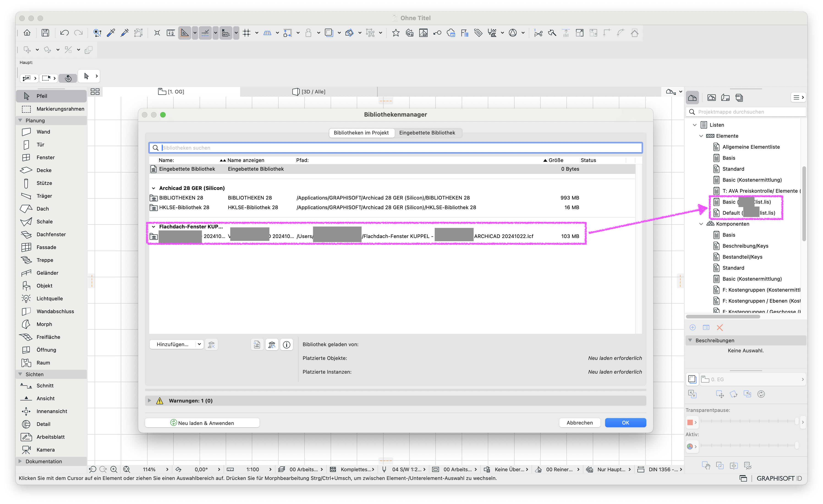Image resolution: width=823 pixels, height=504 pixels.
Task: Select Allgemeine Elementliste in navigator tree
Action: [751, 147]
